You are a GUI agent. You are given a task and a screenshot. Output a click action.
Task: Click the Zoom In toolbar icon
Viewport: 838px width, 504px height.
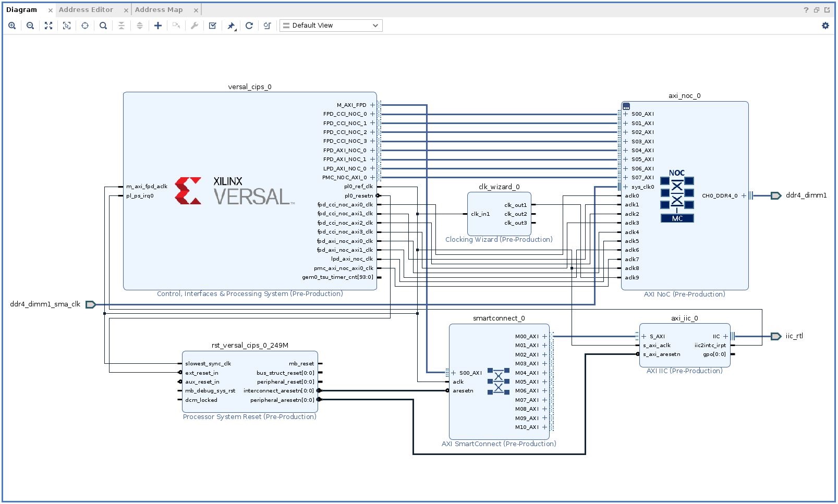click(12, 26)
